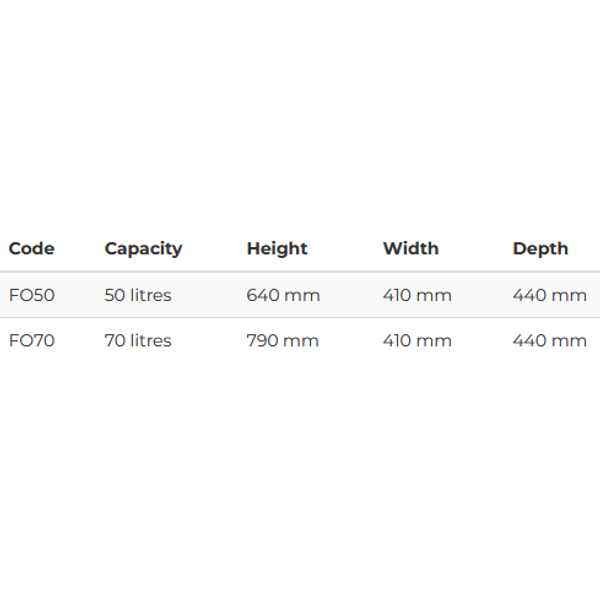Select the FO50 code cell
The image size is (600, 600).
coord(32,295)
